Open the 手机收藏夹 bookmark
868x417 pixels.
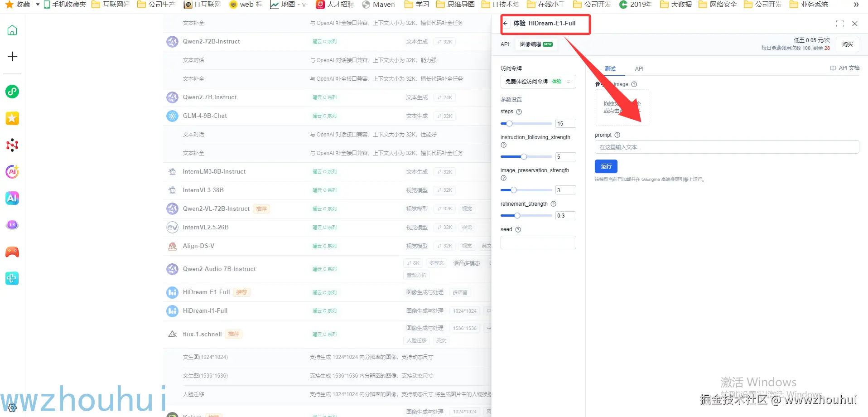(65, 5)
